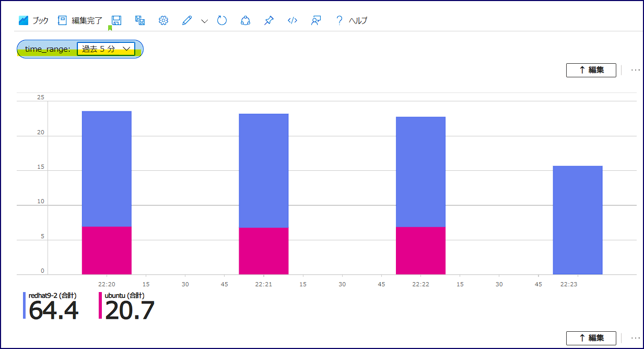The height and width of the screenshot is (349, 644).
Task: Click the lower ↑ 編集 button
Action: coord(591,338)
